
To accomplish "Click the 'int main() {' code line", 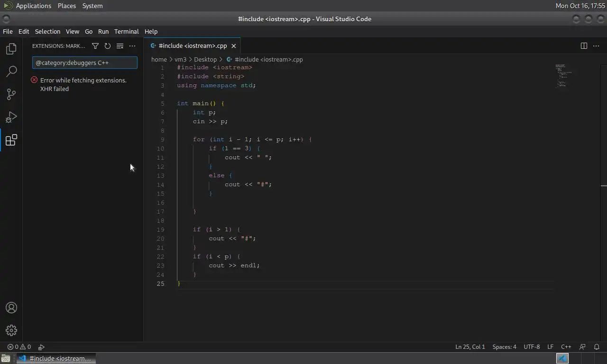I will coord(201,103).
